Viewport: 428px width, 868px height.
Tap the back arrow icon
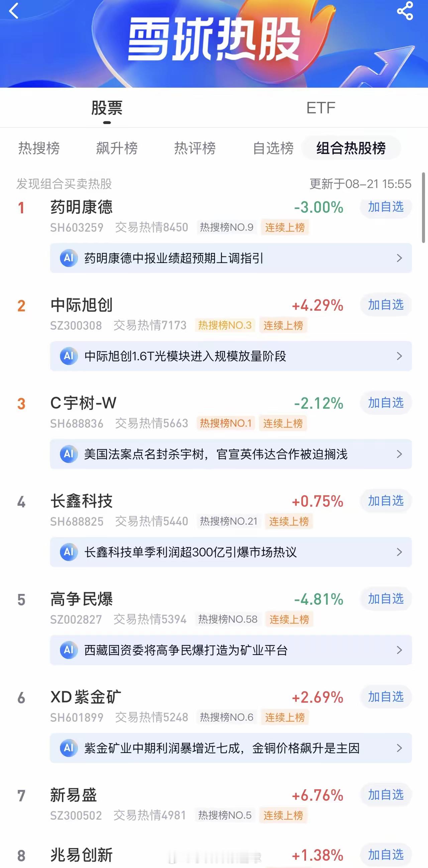14,11
